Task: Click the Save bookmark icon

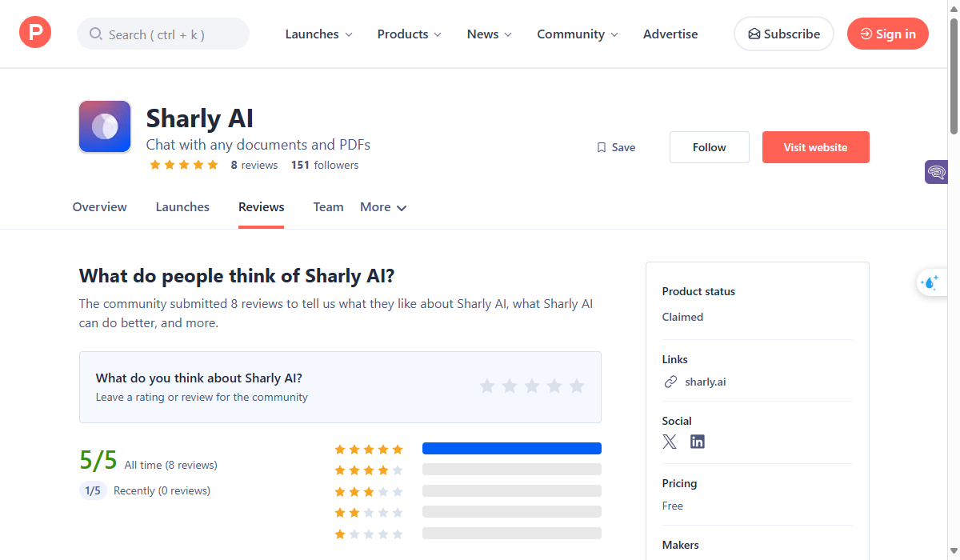Action: pyautogui.click(x=602, y=147)
